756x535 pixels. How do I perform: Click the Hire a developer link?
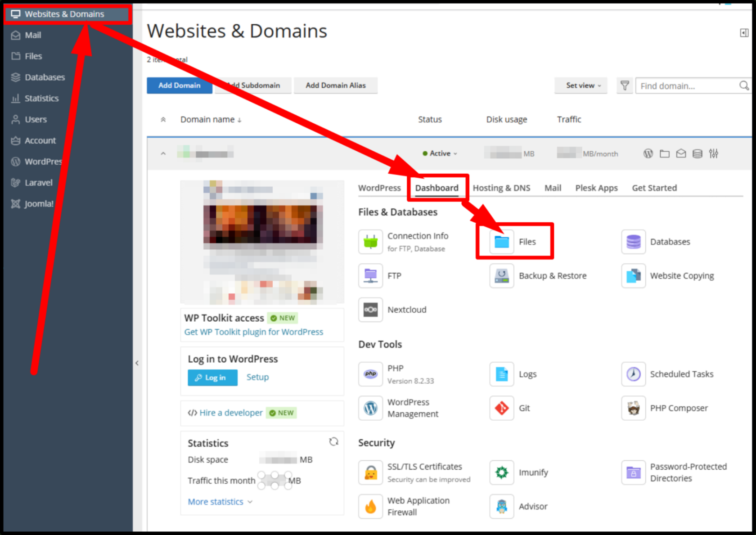point(231,413)
